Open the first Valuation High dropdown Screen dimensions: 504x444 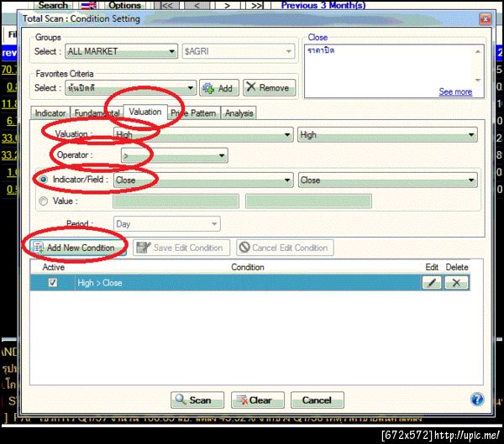click(x=203, y=134)
